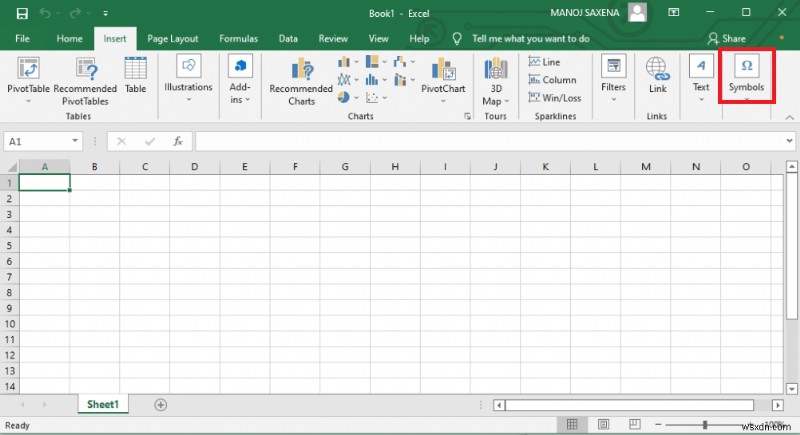Switch to Page Break Preview
The image size is (800, 435).
click(634, 424)
